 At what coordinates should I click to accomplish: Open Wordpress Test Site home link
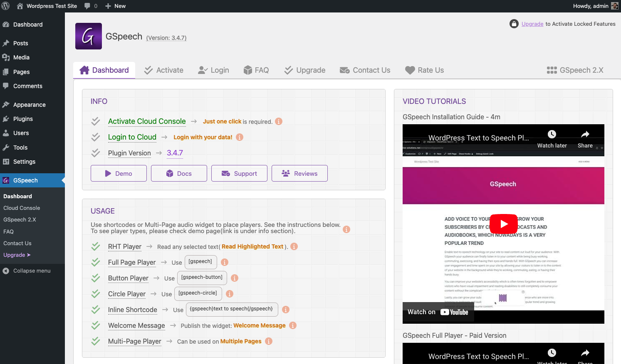click(x=47, y=6)
